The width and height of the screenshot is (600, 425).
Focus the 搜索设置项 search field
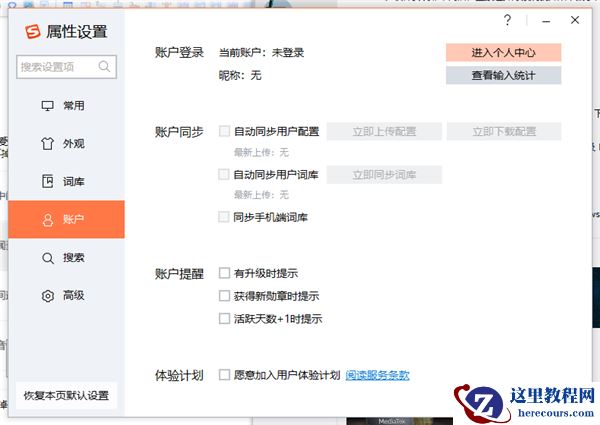click(x=67, y=67)
